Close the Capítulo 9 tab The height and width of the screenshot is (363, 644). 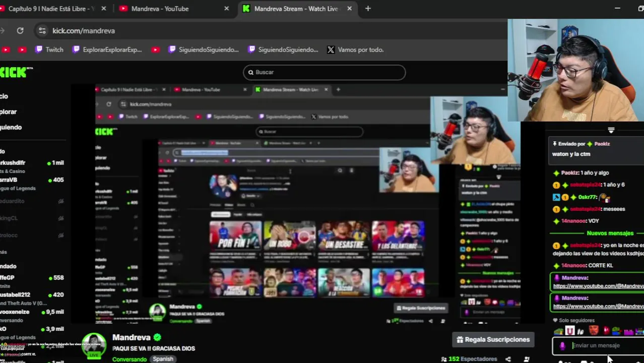104,9
